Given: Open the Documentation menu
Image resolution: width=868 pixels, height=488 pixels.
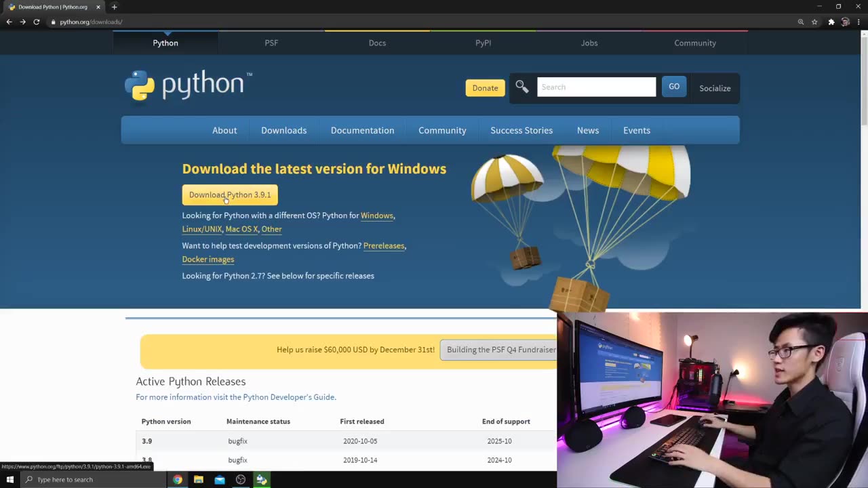Looking at the screenshot, I should click(362, 130).
